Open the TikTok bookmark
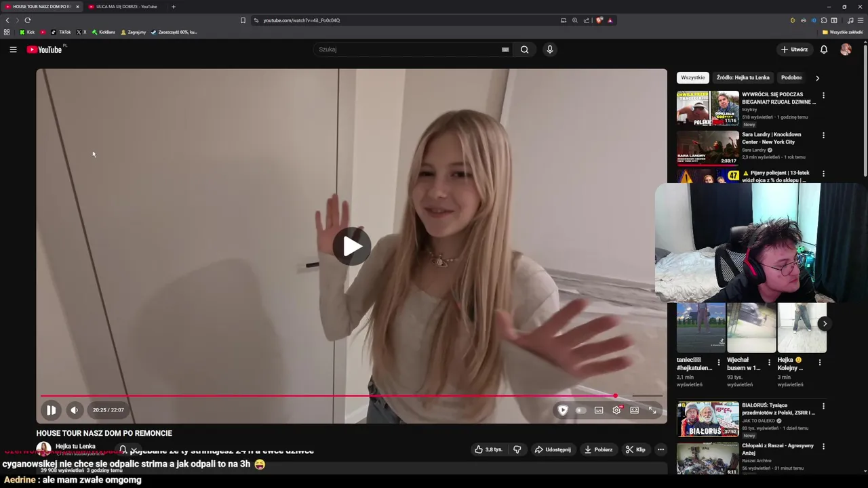The width and height of the screenshot is (868, 488). coord(61,32)
